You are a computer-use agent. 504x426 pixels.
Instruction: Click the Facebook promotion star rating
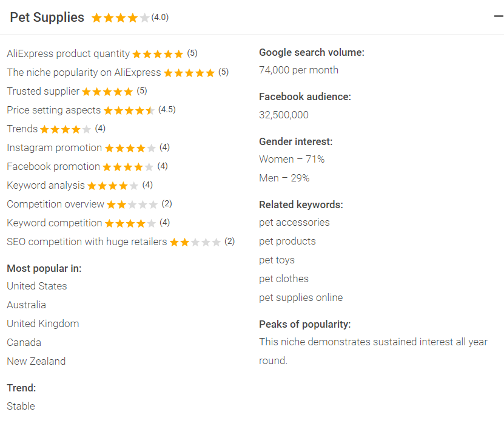click(127, 167)
